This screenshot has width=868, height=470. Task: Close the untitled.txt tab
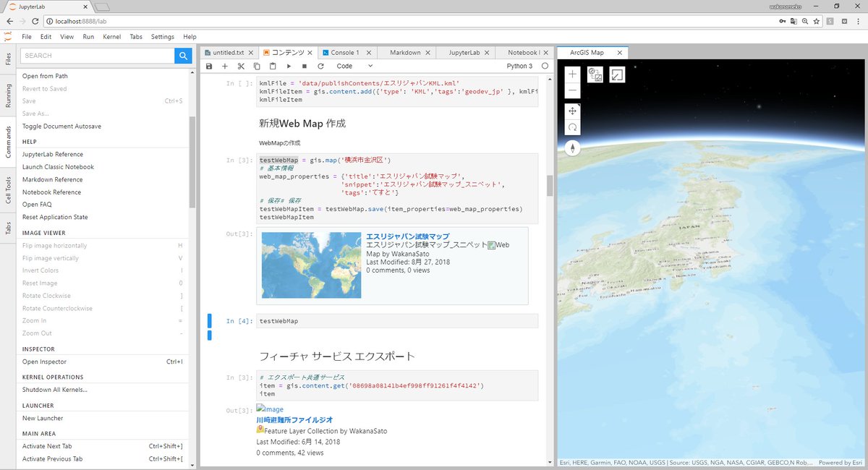pos(251,53)
